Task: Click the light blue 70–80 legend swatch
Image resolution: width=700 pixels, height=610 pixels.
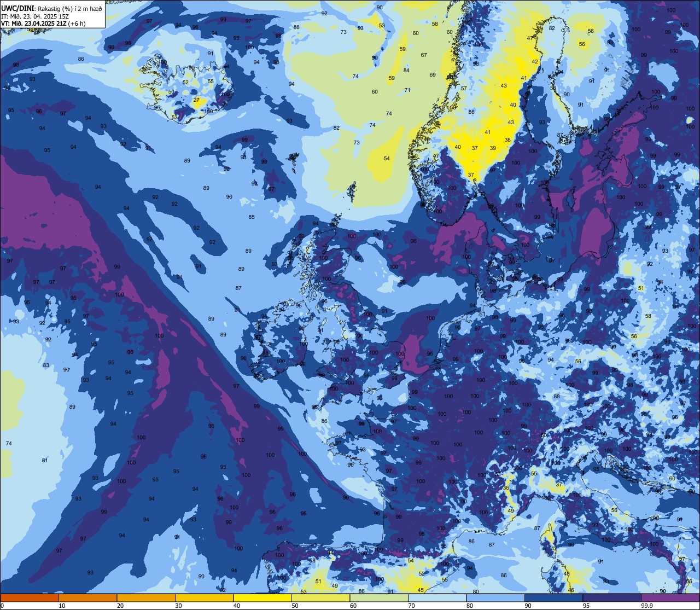Action: 437,598
